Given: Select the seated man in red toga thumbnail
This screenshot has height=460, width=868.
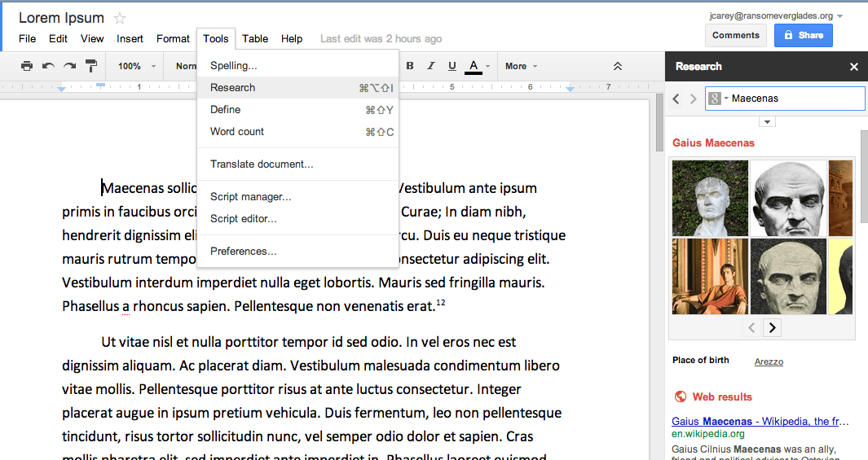Looking at the screenshot, I should point(710,277).
